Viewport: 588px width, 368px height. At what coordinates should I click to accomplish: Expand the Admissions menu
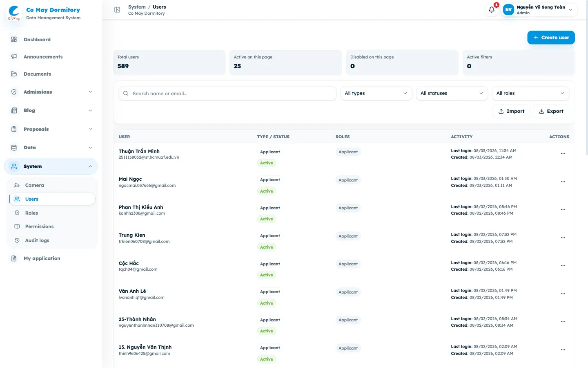click(51, 92)
